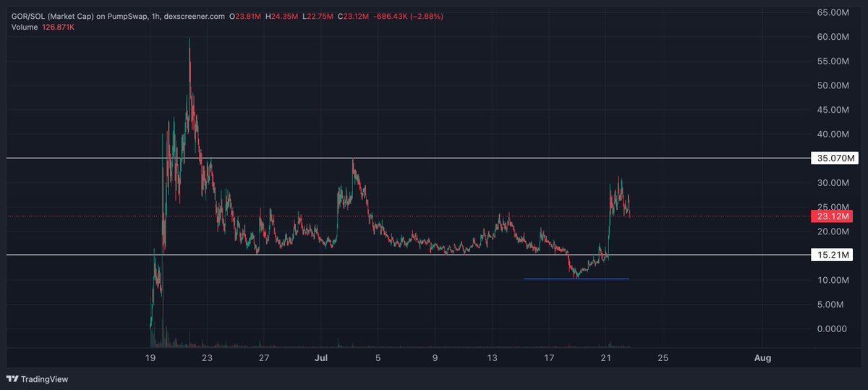Select the blue support line near 10.00M
Image resolution: width=868 pixels, height=390 pixels.
click(x=576, y=279)
